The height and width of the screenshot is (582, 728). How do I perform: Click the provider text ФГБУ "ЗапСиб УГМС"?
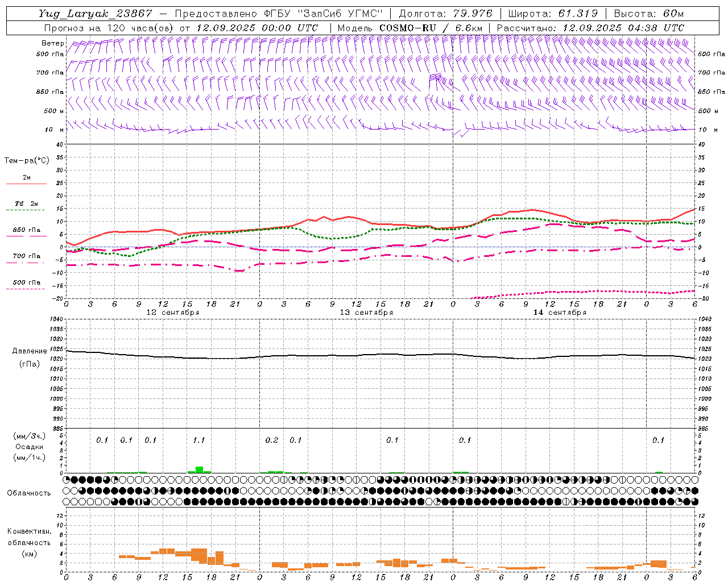324,14
